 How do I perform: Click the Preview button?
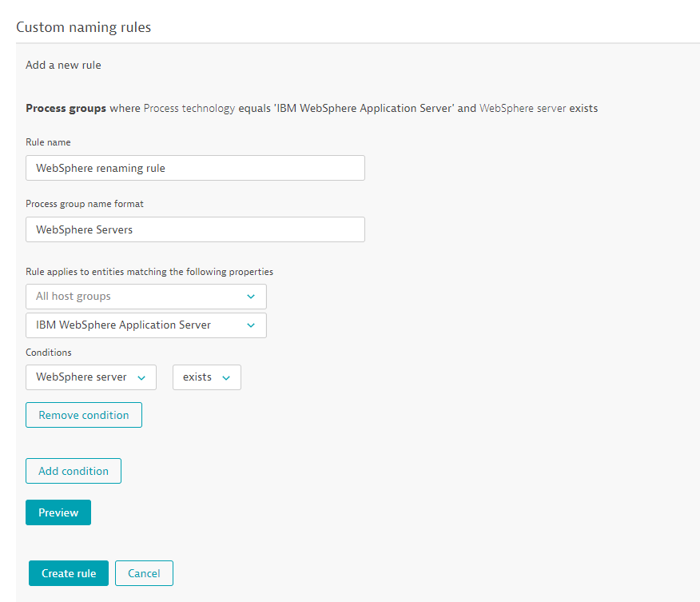pos(58,512)
